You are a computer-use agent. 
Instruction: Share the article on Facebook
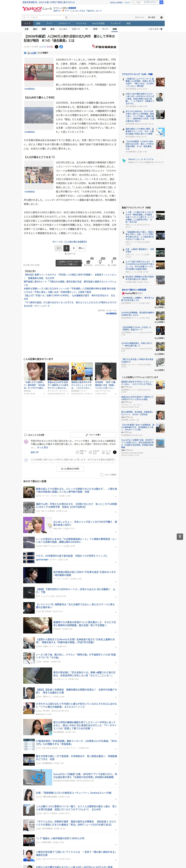(61, 47)
